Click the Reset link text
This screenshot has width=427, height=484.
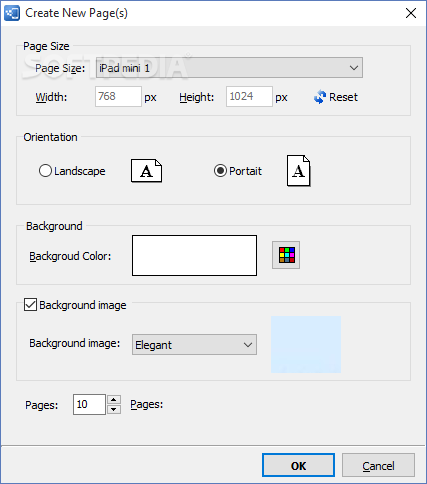click(x=343, y=97)
